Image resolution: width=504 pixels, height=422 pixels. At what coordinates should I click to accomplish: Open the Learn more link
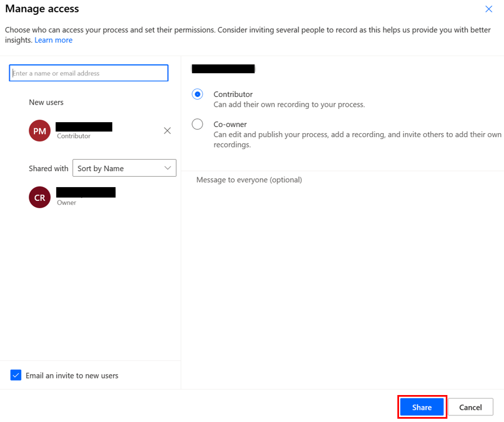pos(53,40)
